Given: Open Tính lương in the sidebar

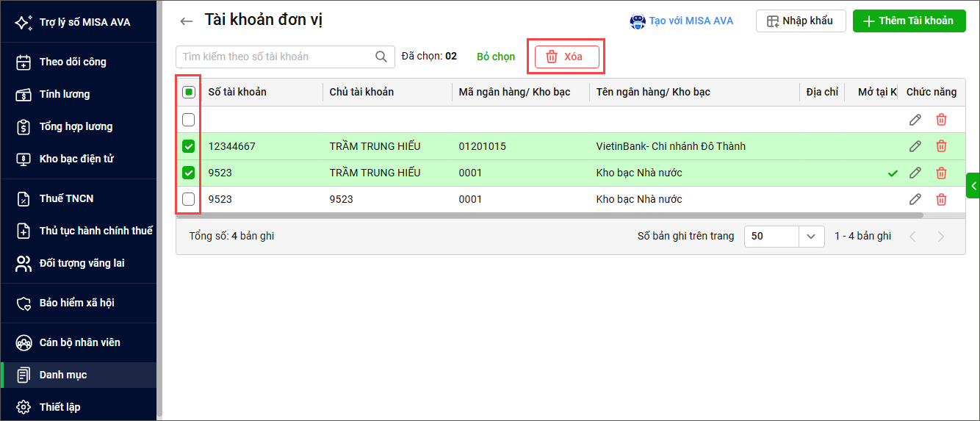Looking at the screenshot, I should coord(65,94).
